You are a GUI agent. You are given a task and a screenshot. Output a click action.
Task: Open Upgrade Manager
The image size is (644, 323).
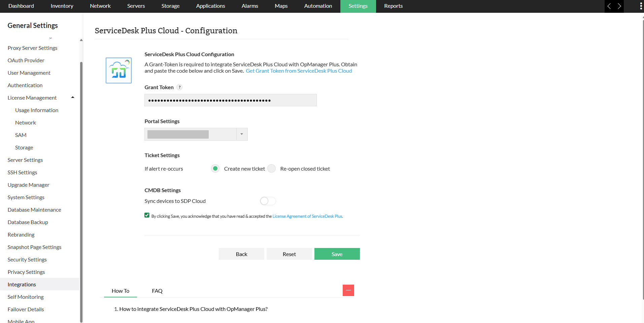pos(28,185)
